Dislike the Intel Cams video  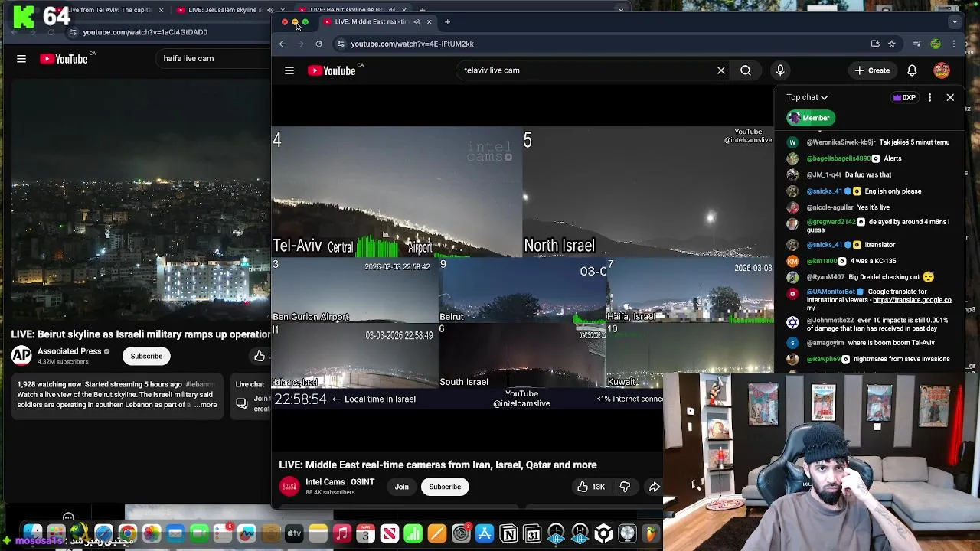[x=625, y=487]
